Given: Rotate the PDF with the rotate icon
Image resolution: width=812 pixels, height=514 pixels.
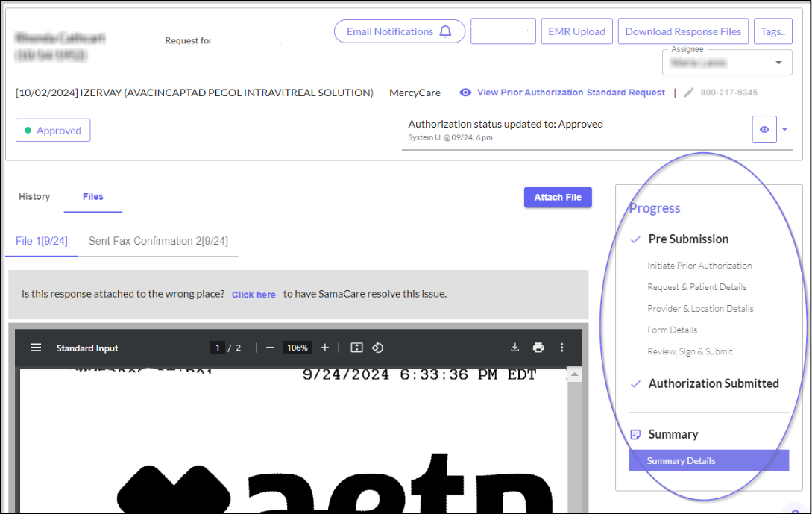Looking at the screenshot, I should pos(377,348).
